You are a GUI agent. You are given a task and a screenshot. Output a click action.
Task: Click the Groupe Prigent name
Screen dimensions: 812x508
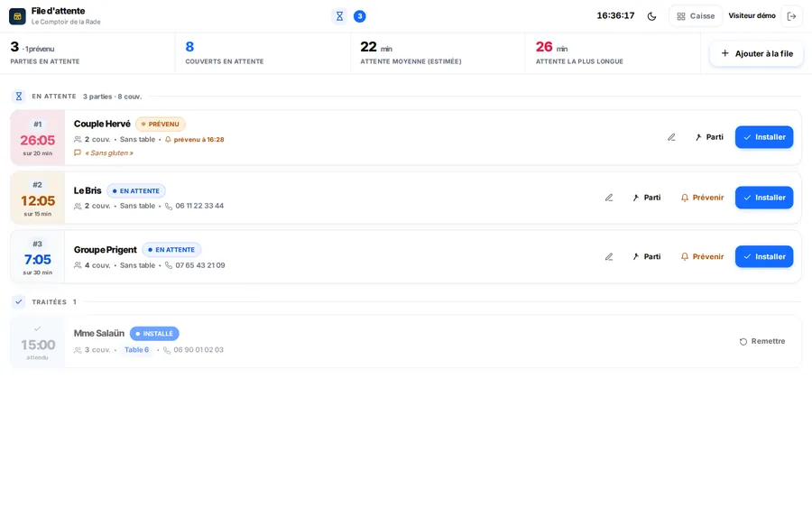(106, 250)
